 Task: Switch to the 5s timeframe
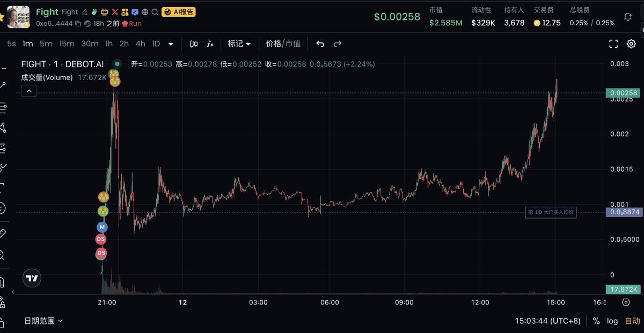click(11, 44)
